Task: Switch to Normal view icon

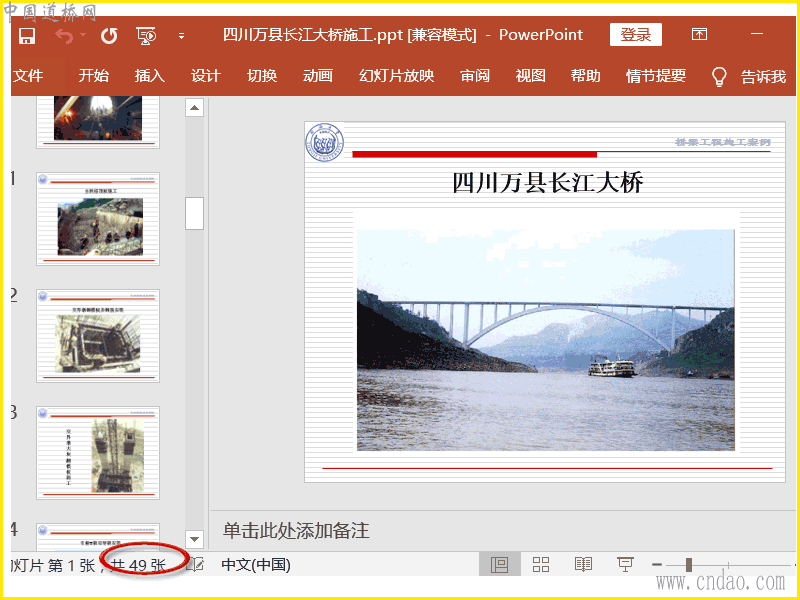Action: pyautogui.click(x=499, y=564)
